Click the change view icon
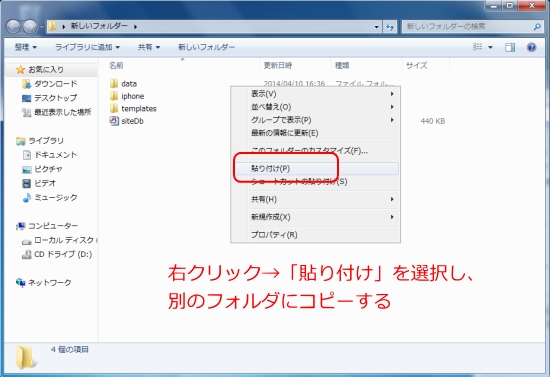The image size is (550, 377). pyautogui.click(x=477, y=47)
